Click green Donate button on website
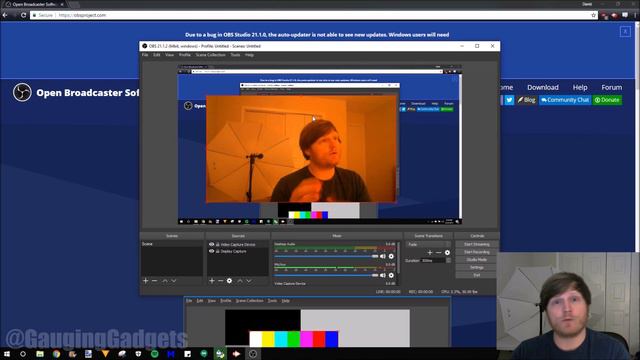 (x=607, y=100)
